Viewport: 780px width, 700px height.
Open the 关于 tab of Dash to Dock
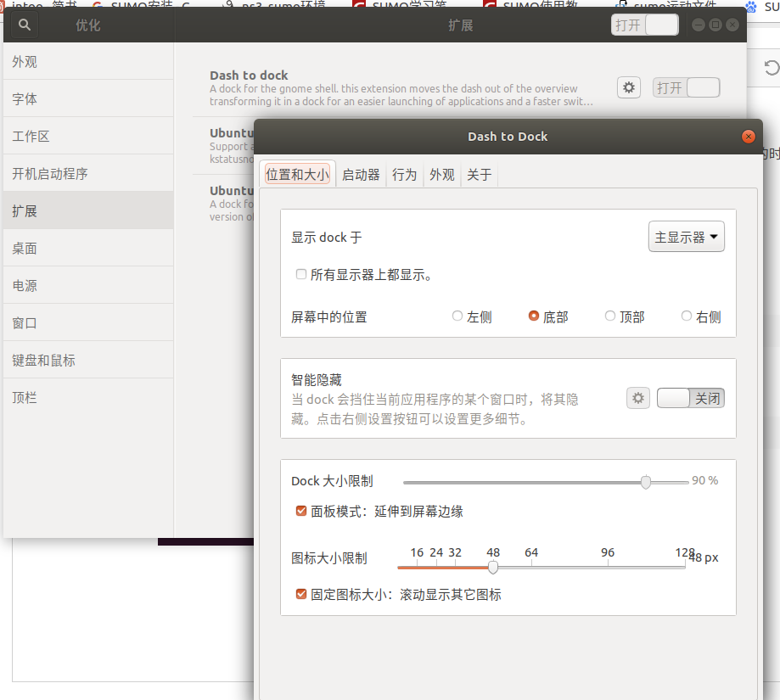click(479, 175)
